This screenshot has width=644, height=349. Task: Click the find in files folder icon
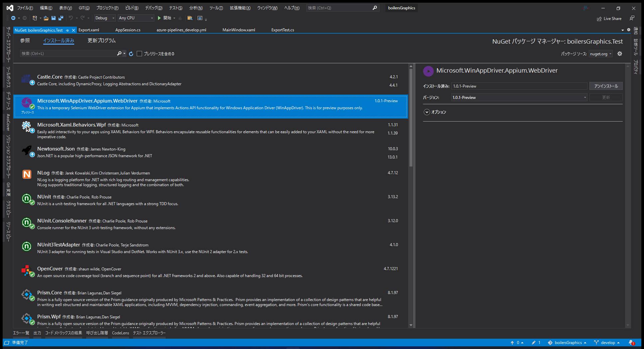(x=190, y=18)
